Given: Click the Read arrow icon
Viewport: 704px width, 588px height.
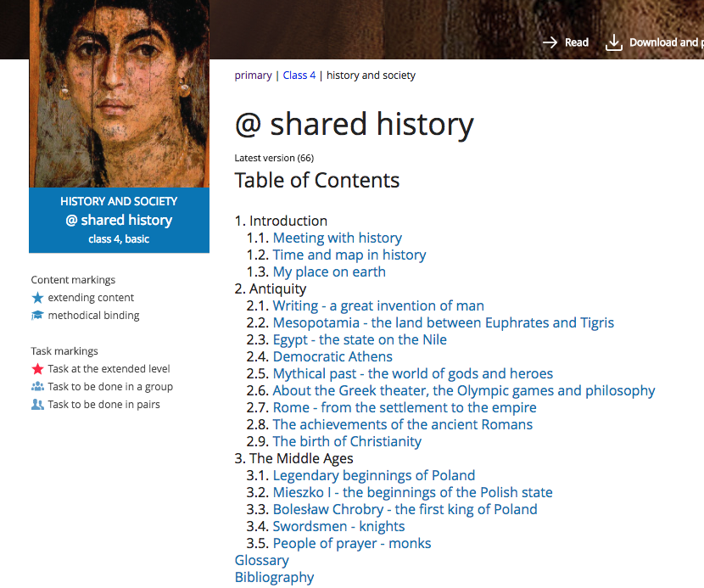Looking at the screenshot, I should [x=550, y=42].
